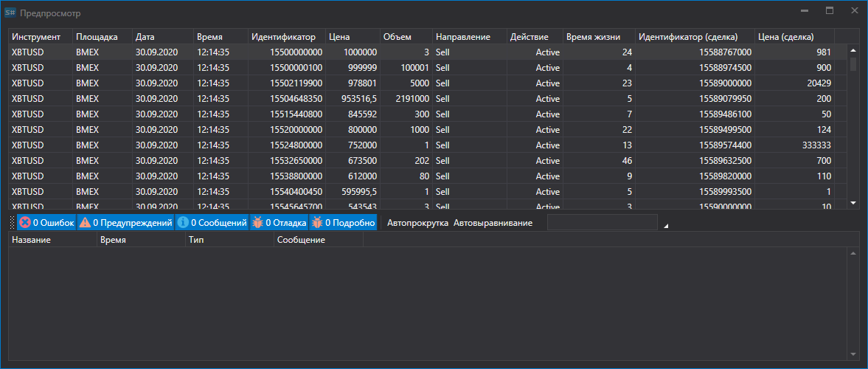Select volume cell 2191000

click(406, 99)
